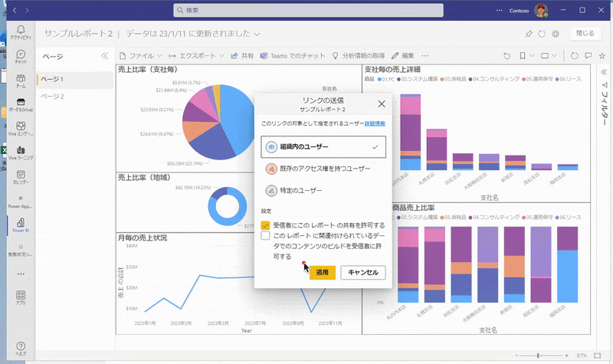Select 既存のアクセス権を持つユーザー option

click(x=323, y=169)
